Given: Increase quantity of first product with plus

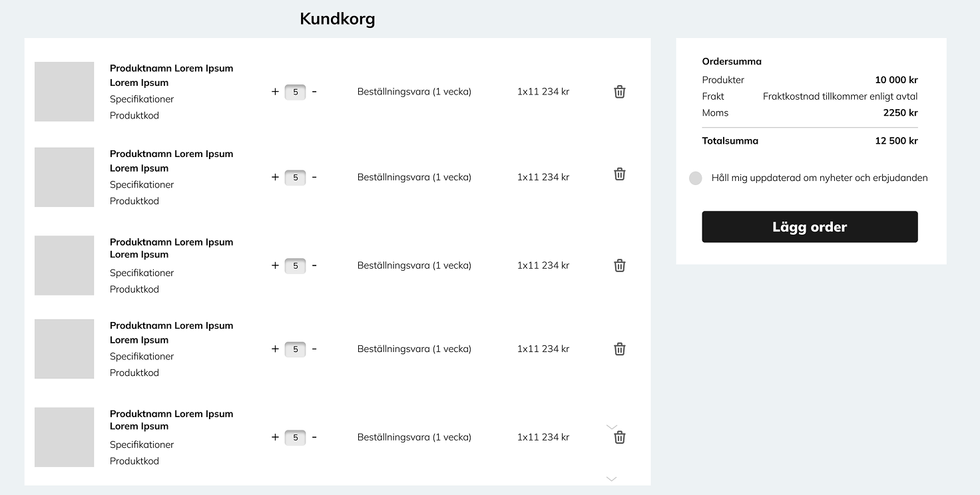Looking at the screenshot, I should [x=275, y=92].
